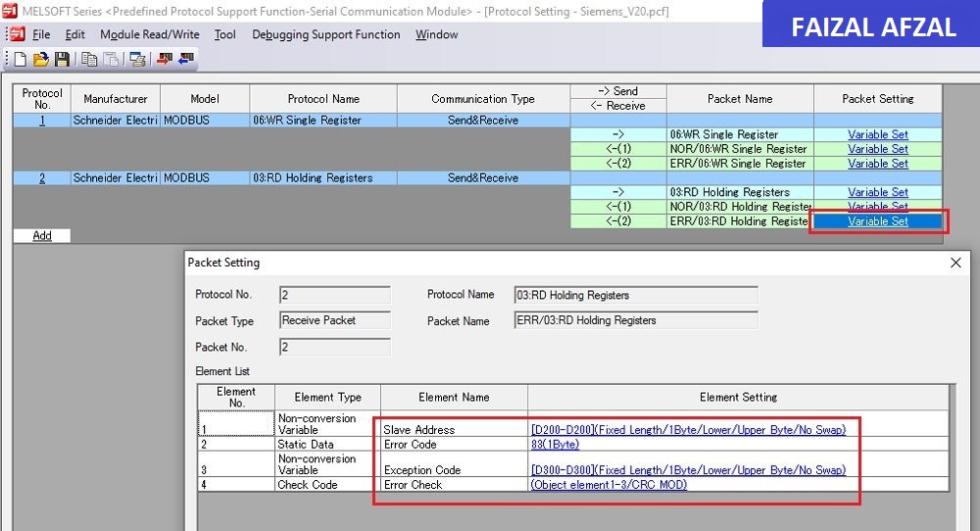Click the Print toolbar icon

[137, 60]
